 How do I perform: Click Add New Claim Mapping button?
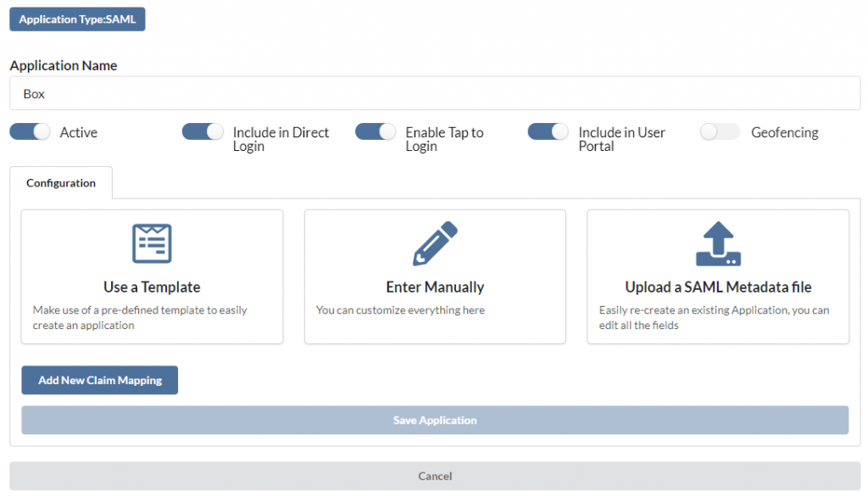(x=100, y=381)
